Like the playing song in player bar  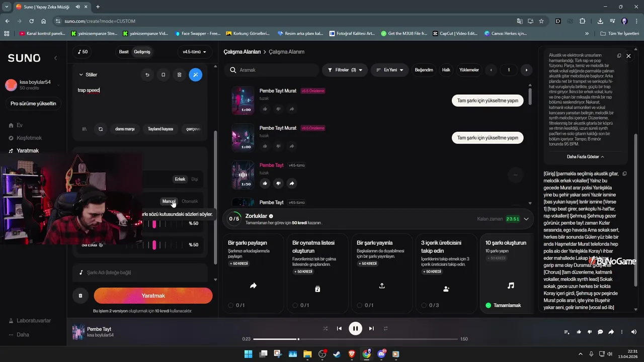[x=579, y=332]
